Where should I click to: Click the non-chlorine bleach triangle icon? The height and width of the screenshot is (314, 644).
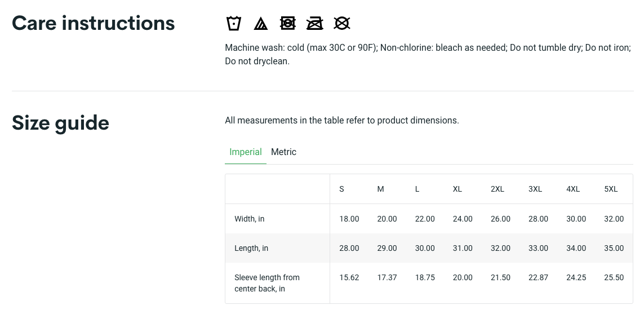(x=260, y=23)
